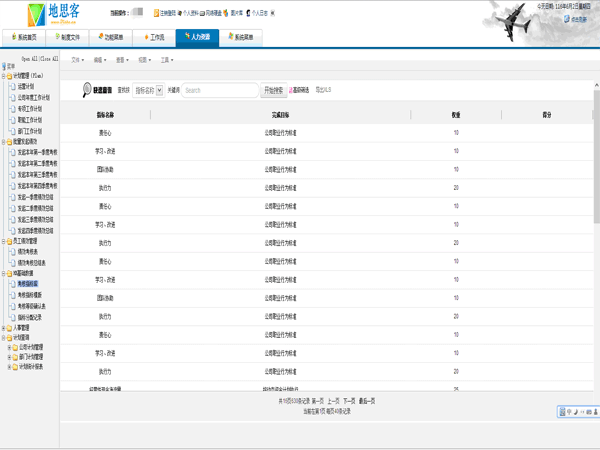
Task: Open the 查看 menu
Action: [122, 60]
